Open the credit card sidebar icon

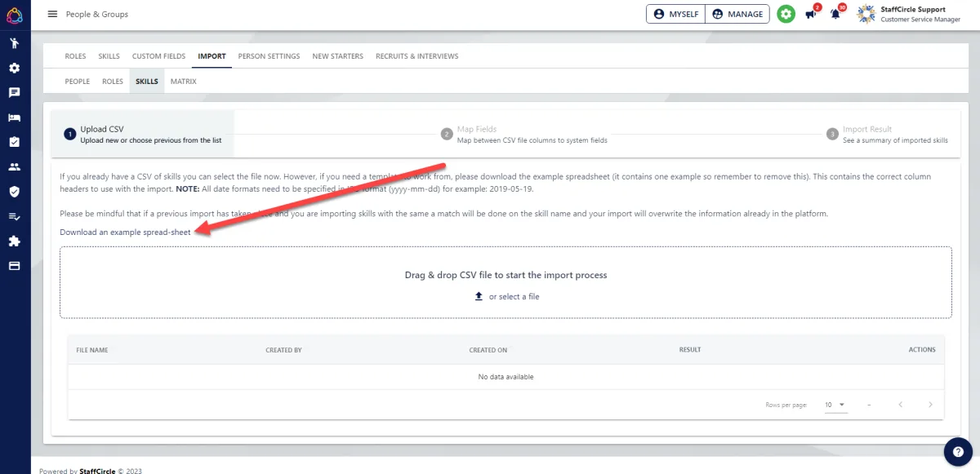pyautogui.click(x=15, y=266)
